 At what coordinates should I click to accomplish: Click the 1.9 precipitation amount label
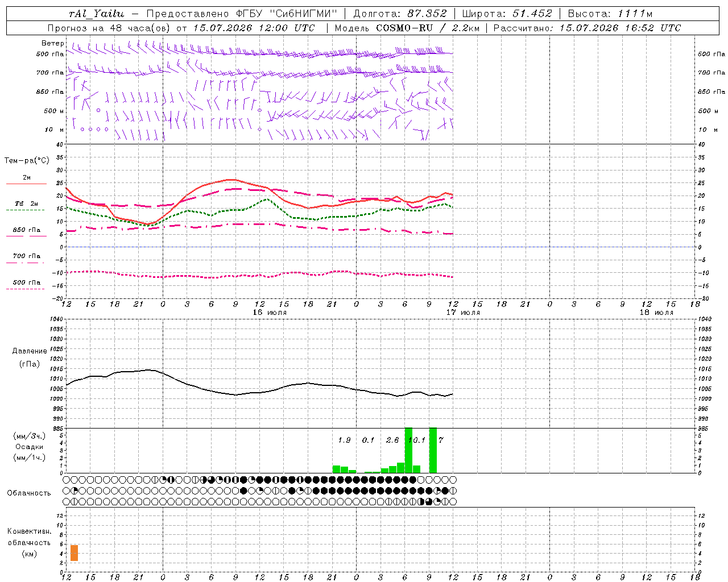coord(344,440)
